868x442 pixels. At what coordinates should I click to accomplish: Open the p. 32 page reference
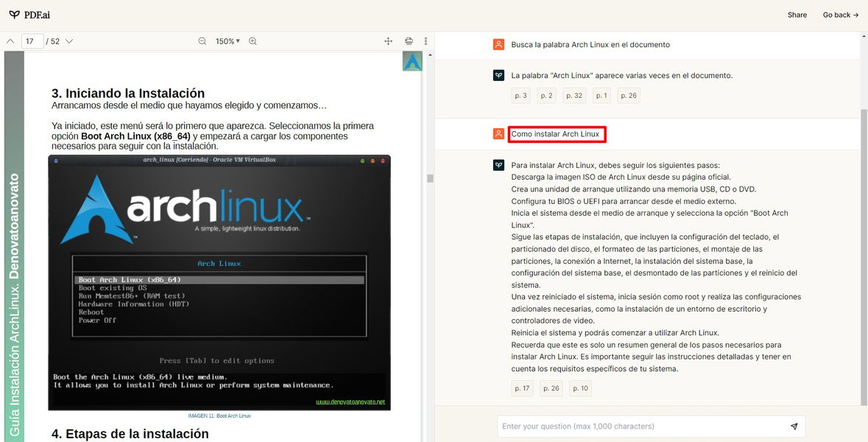574,95
